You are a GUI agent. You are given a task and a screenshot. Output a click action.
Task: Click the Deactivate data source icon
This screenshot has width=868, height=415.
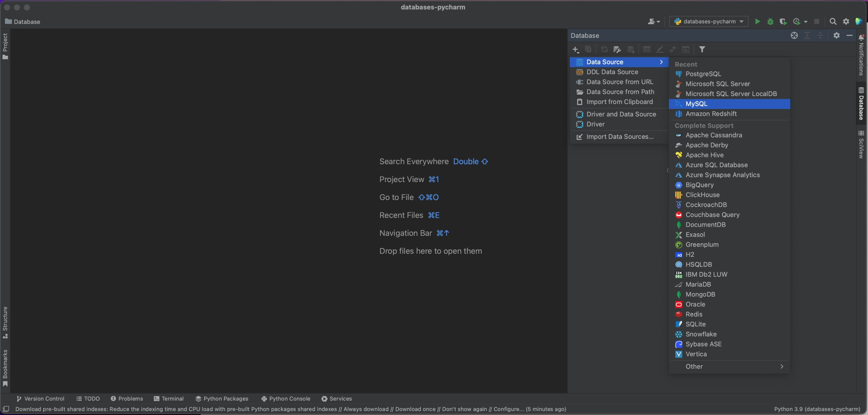[631, 50]
